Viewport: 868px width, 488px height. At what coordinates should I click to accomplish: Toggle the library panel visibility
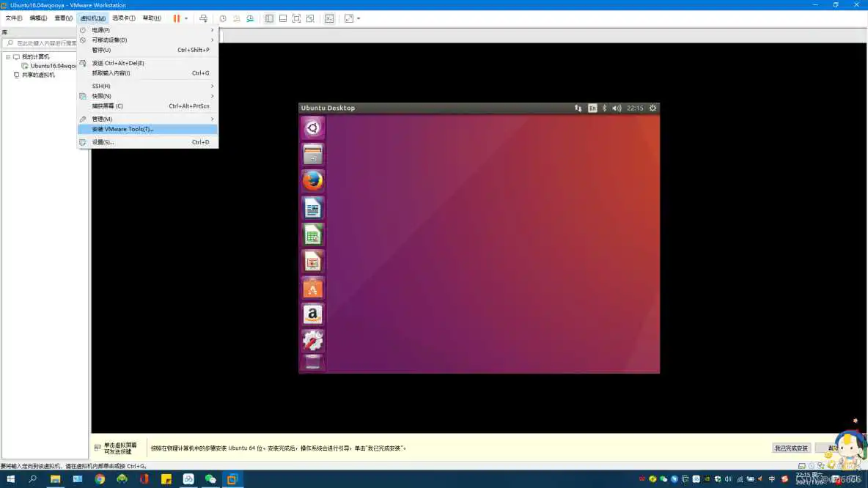[x=269, y=18]
